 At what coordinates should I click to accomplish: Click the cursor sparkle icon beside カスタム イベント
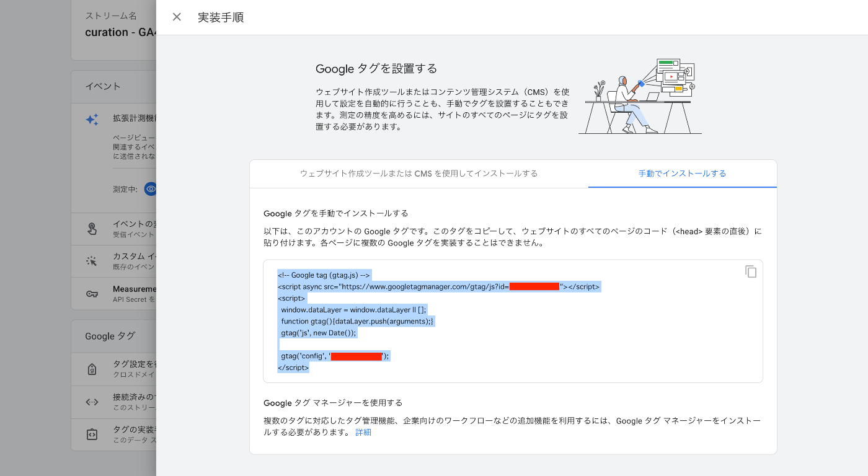click(92, 261)
